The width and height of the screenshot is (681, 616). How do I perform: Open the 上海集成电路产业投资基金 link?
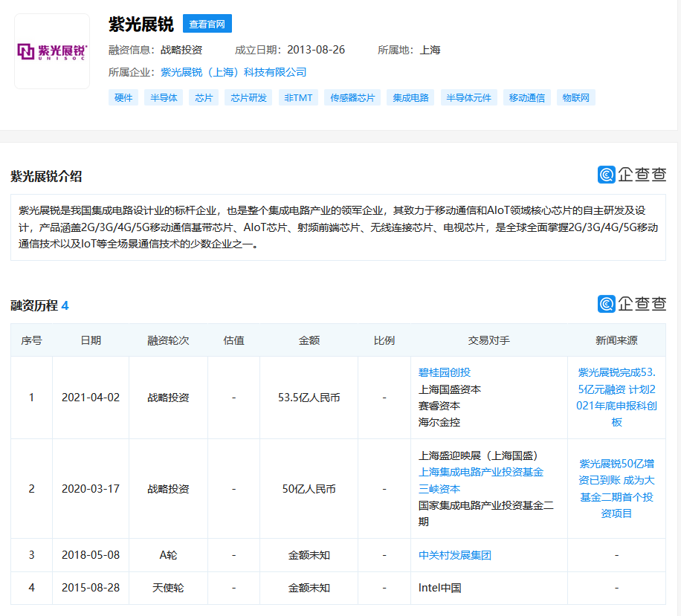481,473
